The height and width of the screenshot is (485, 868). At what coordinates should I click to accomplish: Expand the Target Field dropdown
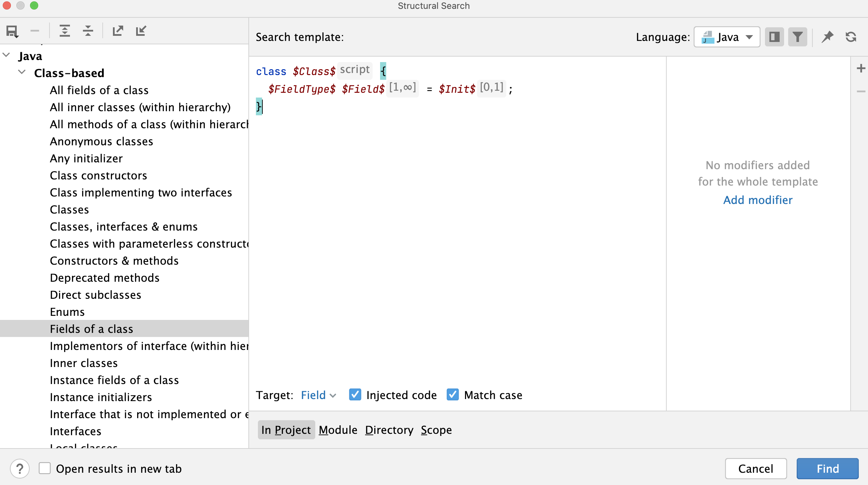[318, 395]
